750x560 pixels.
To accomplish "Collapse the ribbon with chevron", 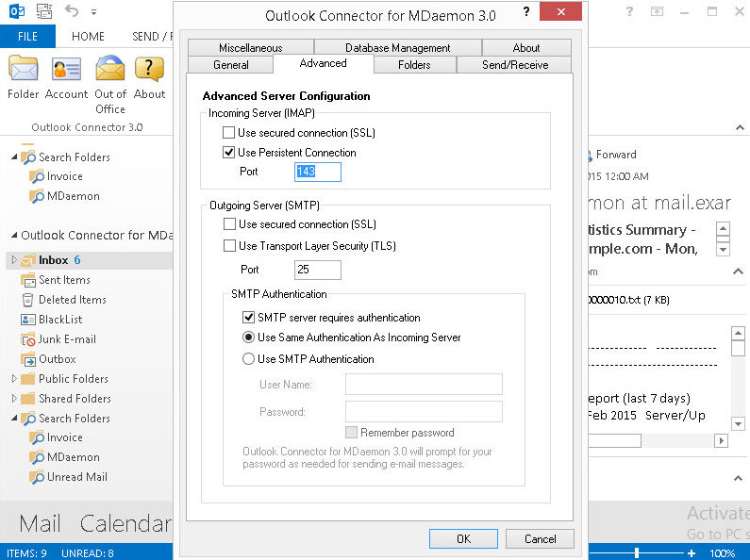I will coord(740,127).
